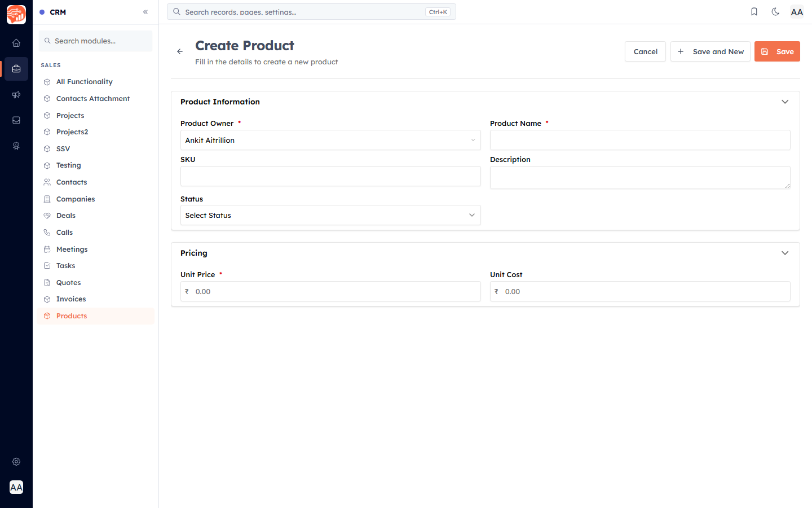Focus the Unit Cost field

[x=640, y=291]
